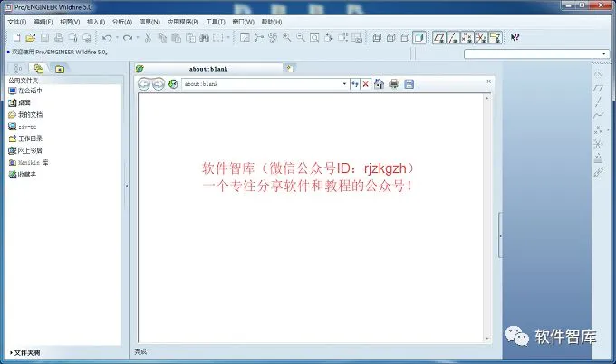The image size is (616, 364).
Task: Click the Open file folder icon
Action: pos(30,37)
